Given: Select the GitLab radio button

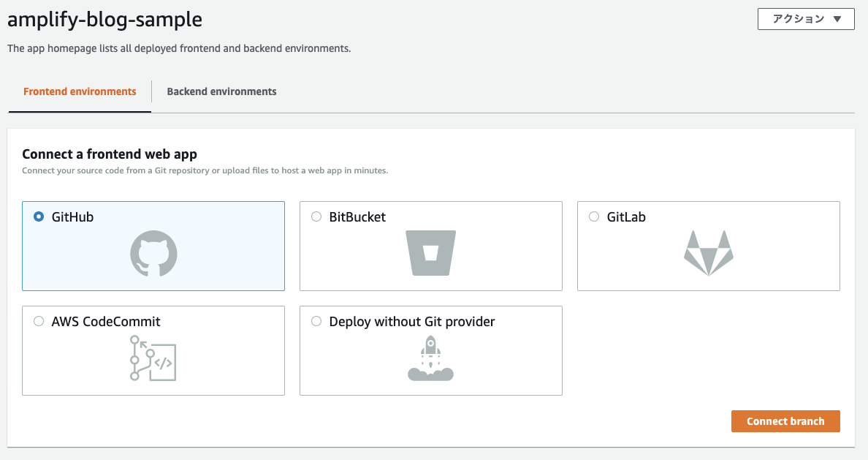Looking at the screenshot, I should (594, 216).
